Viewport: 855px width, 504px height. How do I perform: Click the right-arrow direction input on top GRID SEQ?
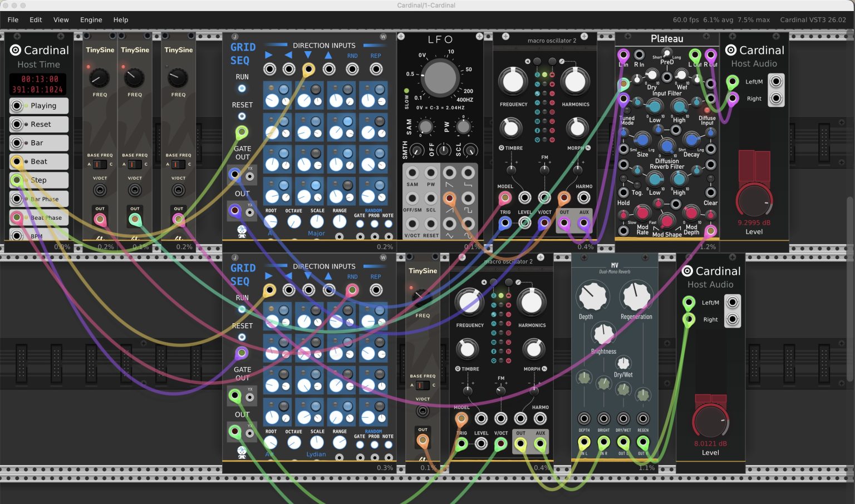269,70
